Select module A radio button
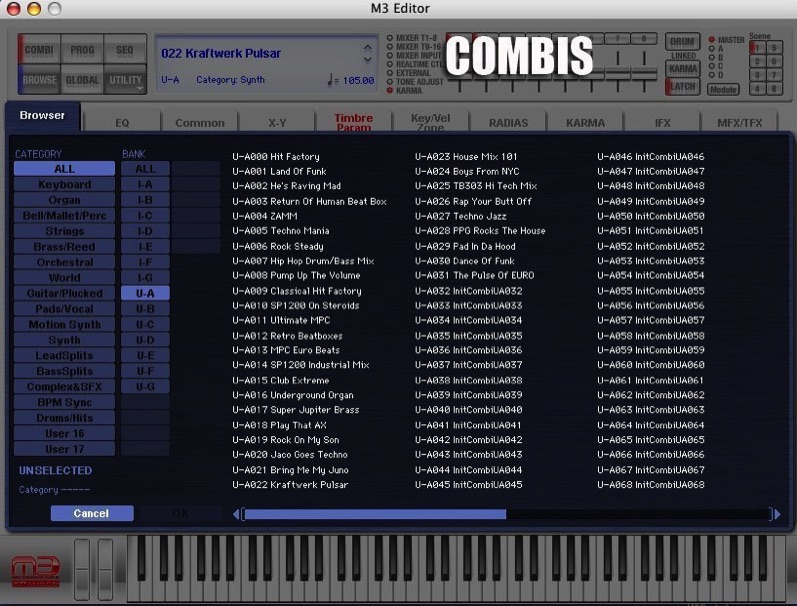The height and width of the screenshot is (606, 797). tap(712, 49)
